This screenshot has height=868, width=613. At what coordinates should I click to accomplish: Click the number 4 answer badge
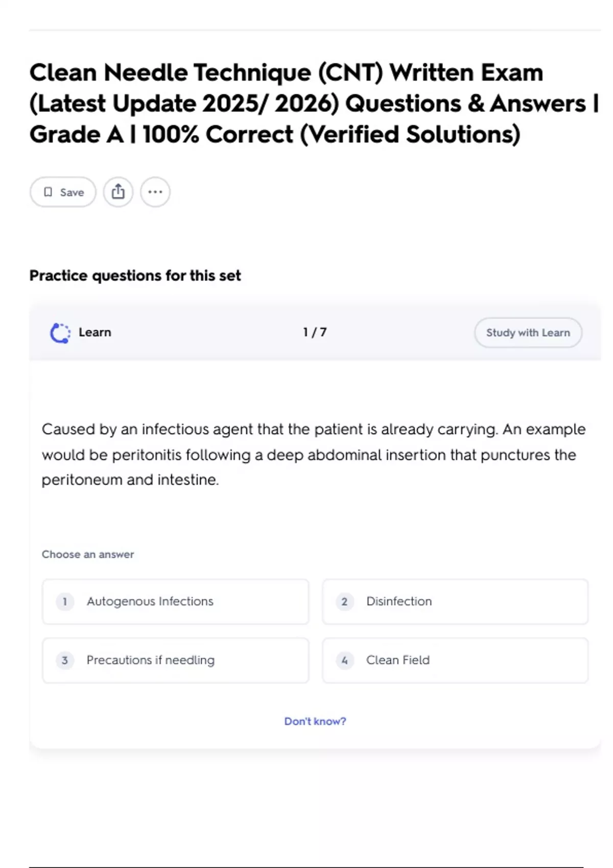344,660
